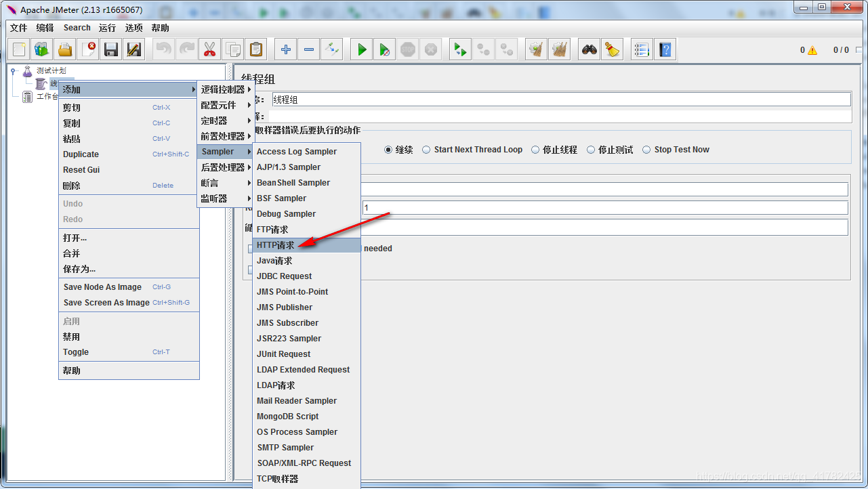Click the Copy toolbar icon
Image resolution: width=868 pixels, height=489 pixels.
tap(233, 49)
